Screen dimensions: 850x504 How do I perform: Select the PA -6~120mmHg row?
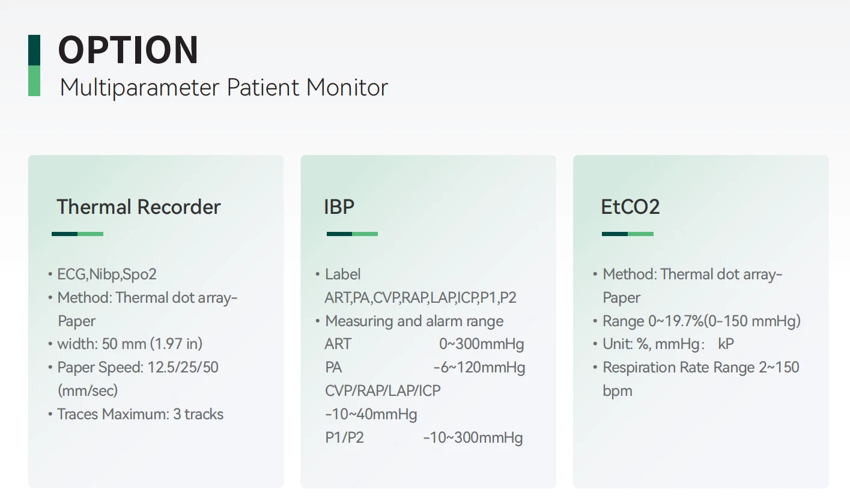[425, 367]
